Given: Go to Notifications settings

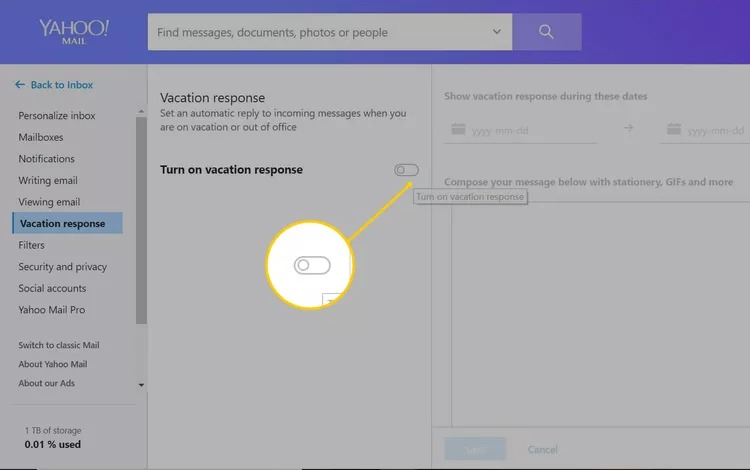Looking at the screenshot, I should [x=46, y=159].
